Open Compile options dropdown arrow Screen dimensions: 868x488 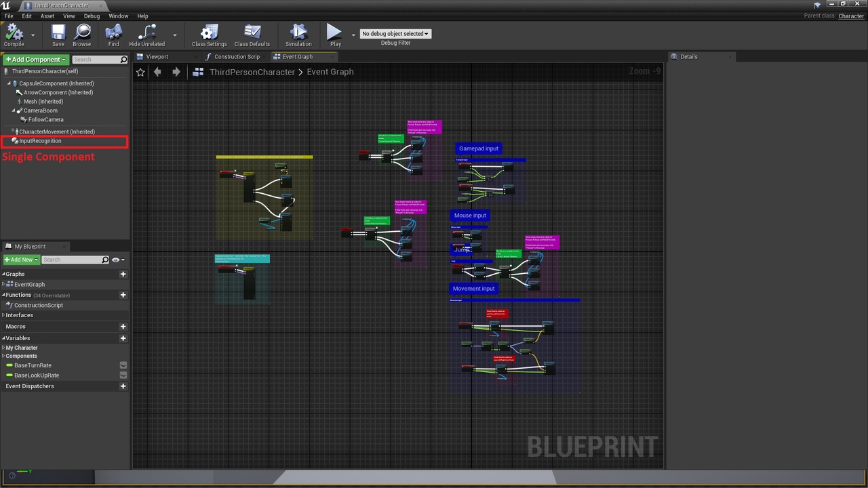click(x=33, y=35)
